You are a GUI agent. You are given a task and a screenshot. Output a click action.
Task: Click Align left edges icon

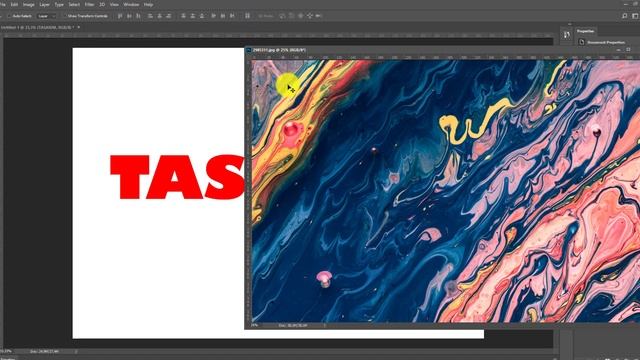coord(150,16)
